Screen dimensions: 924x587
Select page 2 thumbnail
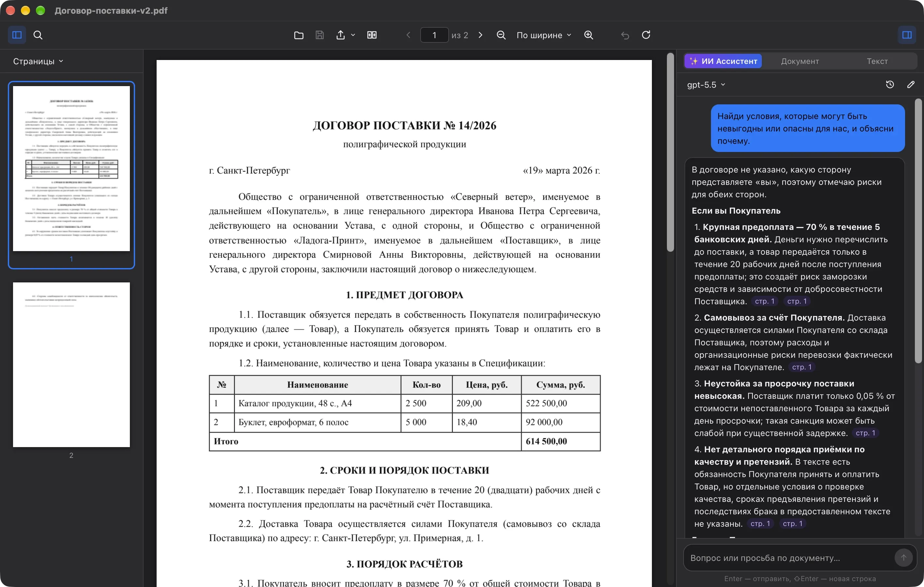(x=71, y=365)
